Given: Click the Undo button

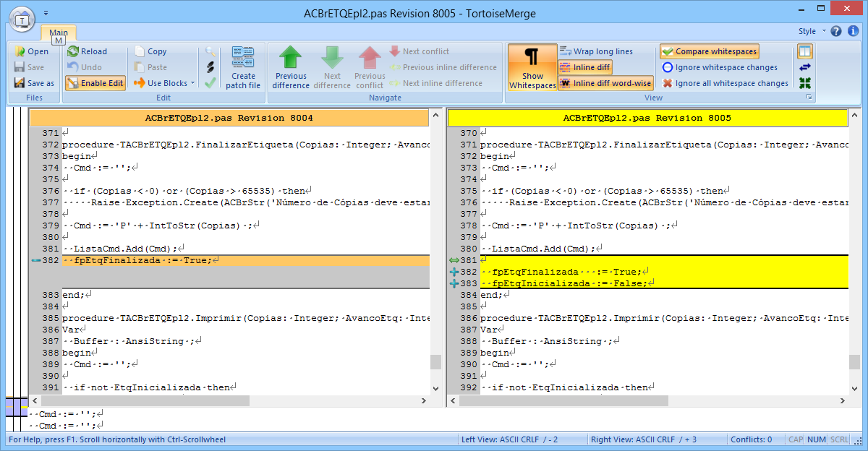Looking at the screenshot, I should [85, 67].
